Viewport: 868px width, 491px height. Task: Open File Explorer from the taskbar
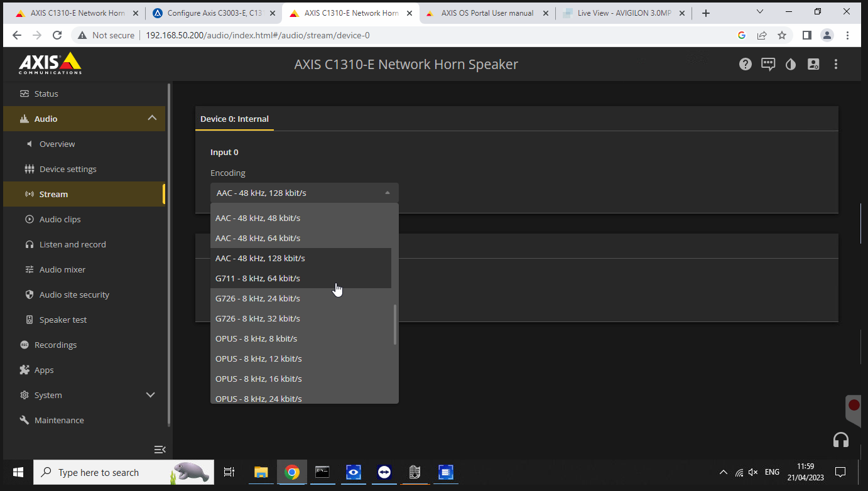click(x=261, y=472)
